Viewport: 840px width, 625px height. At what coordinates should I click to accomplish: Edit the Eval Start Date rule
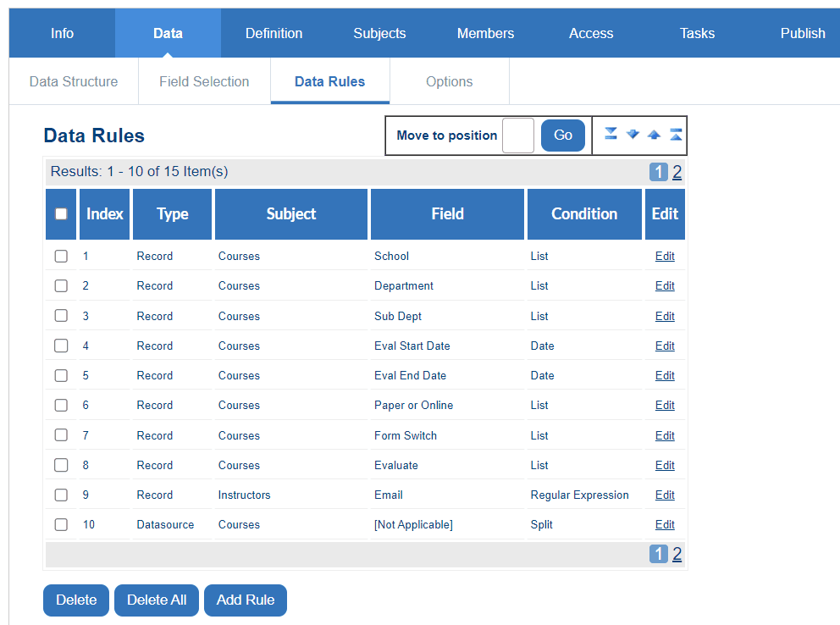point(665,346)
